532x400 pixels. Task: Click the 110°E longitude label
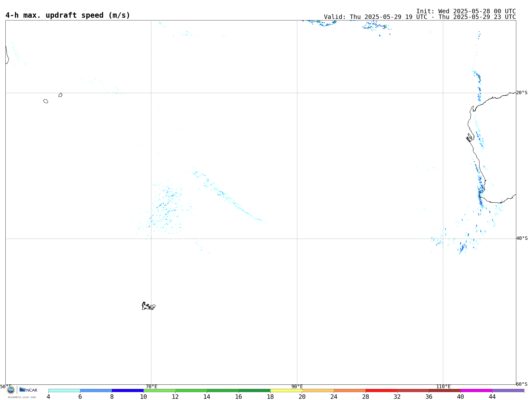pyautogui.click(x=443, y=386)
